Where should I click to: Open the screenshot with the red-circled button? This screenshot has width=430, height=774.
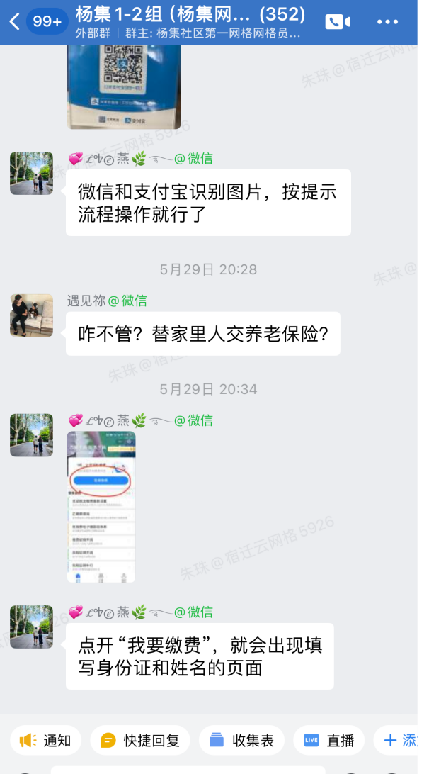[x=101, y=507]
